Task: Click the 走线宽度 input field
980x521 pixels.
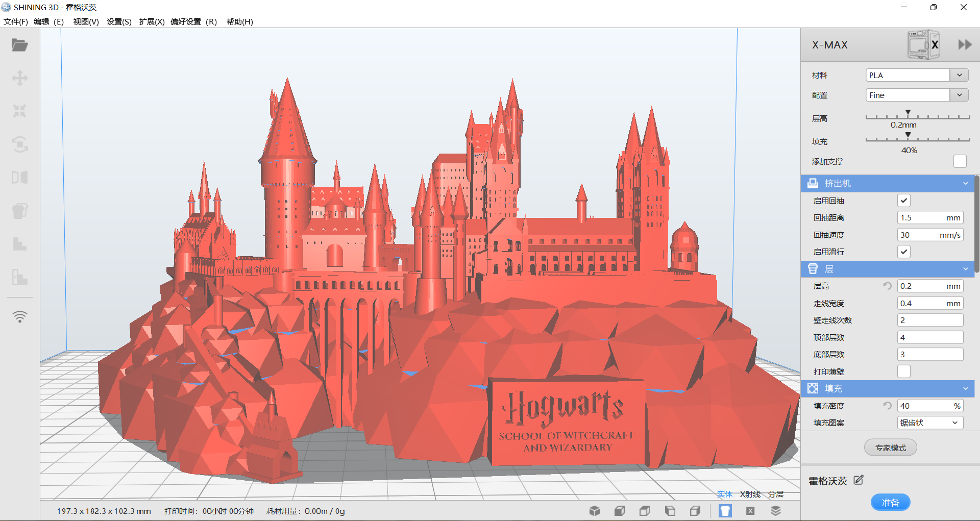Action: tap(930, 303)
